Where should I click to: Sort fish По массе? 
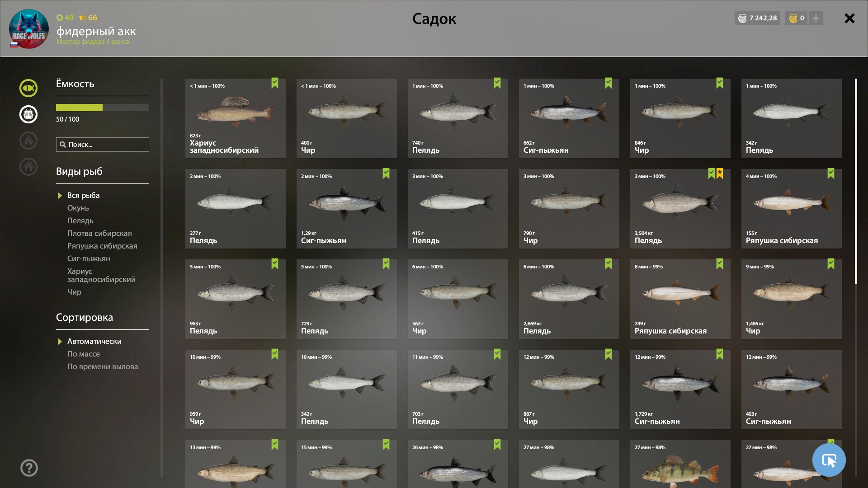[84, 354]
